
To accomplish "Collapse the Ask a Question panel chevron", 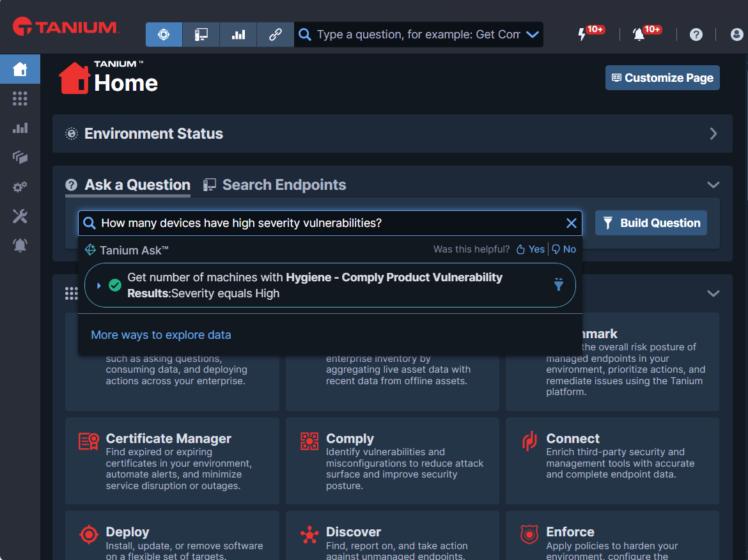I will 713,185.
